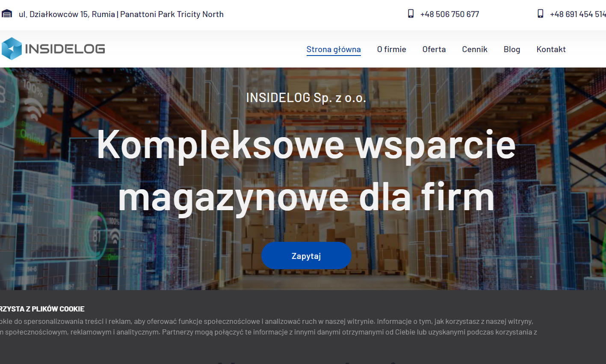
Task: Click the address ul. Działkowców 15, Rumia
Action: coord(67,14)
